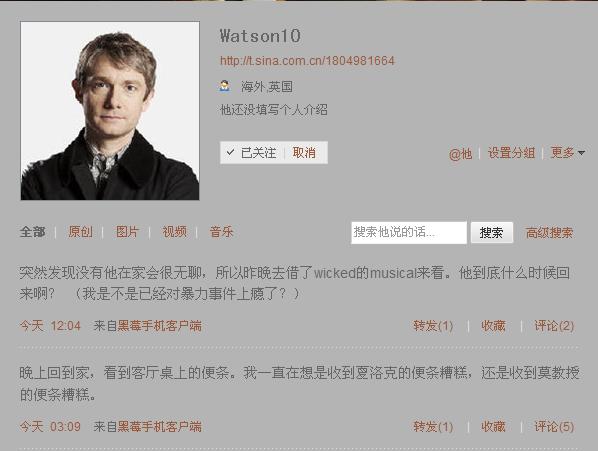598x451 pixels.
Task: Click 取消 to unfollow Watson10
Action: 304,153
